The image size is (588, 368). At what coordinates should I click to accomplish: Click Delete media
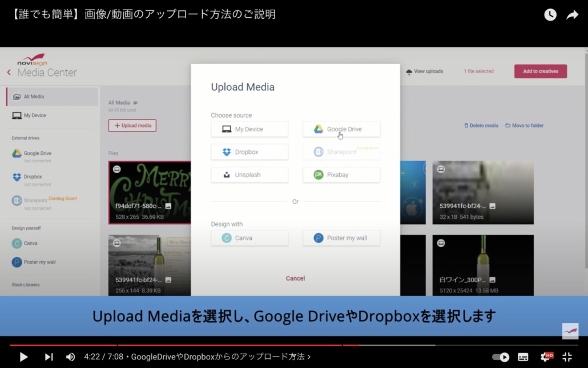click(x=481, y=125)
